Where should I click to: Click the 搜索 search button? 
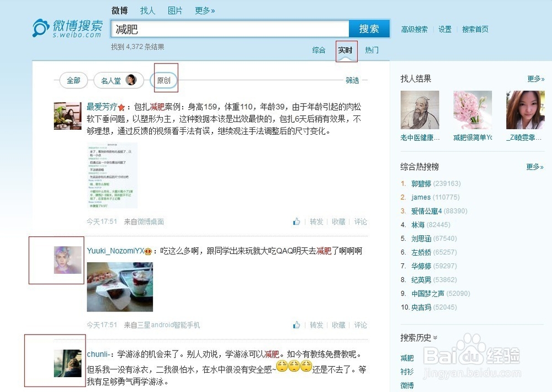point(369,29)
